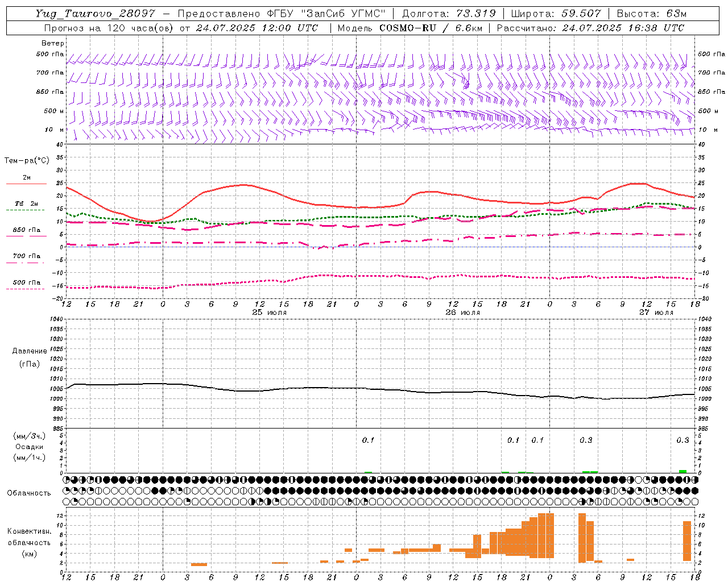Click the green precipitation bar at the chart's end
This screenshot has height=582, width=728.
[x=683, y=471]
